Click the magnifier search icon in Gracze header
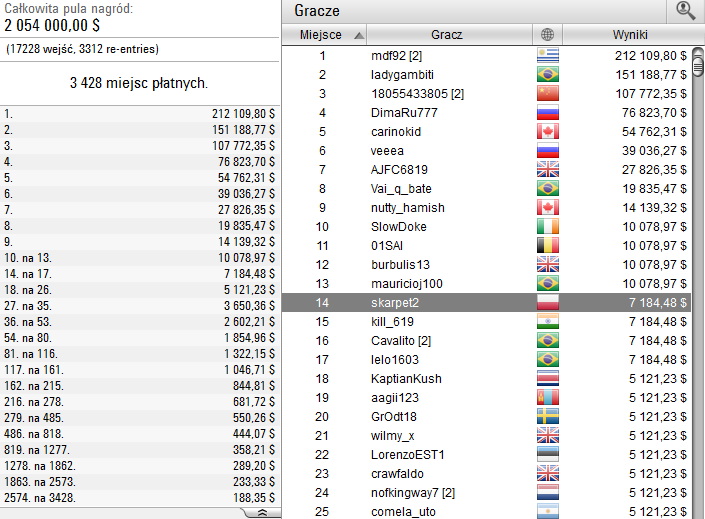Viewport: 705px width, 519px height. point(685,11)
